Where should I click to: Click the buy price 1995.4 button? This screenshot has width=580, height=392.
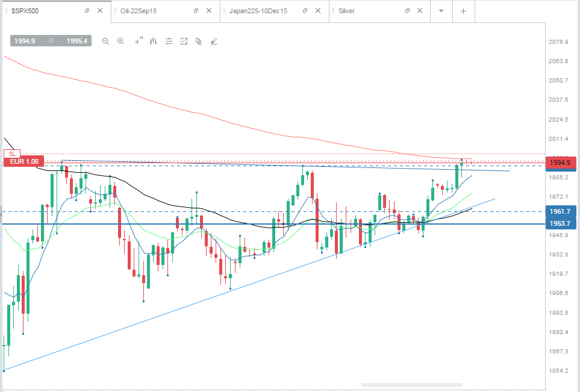[x=76, y=41]
